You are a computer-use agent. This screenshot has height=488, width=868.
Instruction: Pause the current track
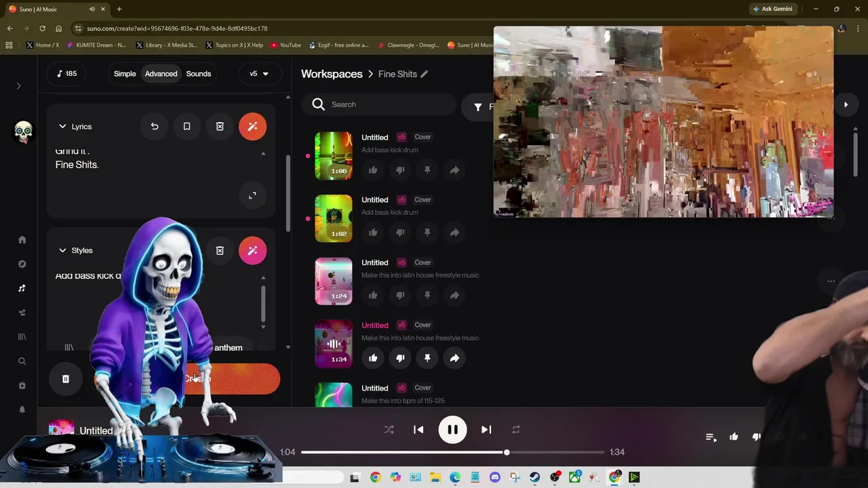[x=452, y=430]
